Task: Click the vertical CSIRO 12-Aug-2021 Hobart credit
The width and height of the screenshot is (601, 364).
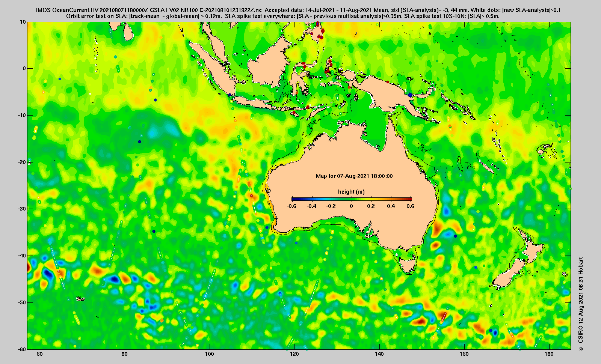Action: 581,304
